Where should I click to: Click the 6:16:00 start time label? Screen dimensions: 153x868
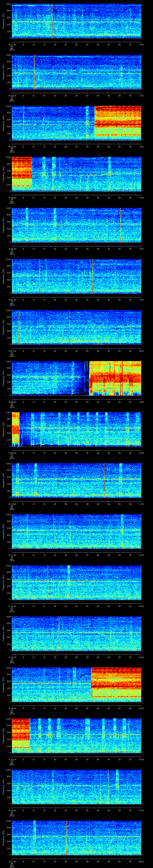[12, 810]
